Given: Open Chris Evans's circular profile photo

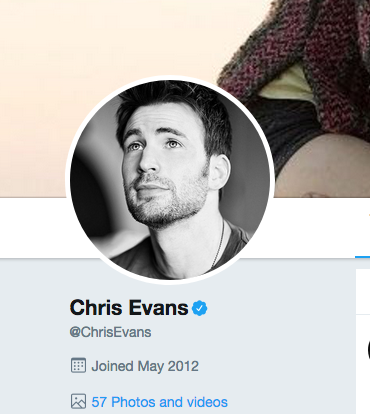Looking at the screenshot, I should [x=170, y=180].
